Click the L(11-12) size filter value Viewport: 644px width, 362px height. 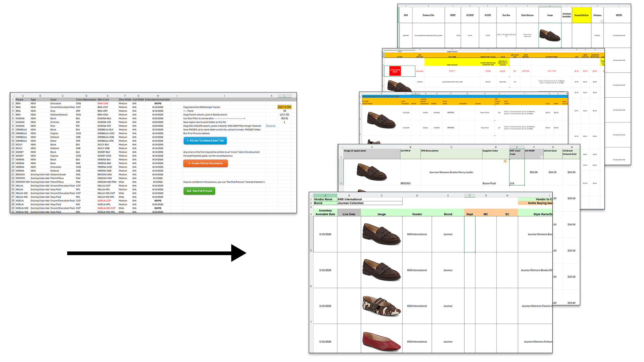285,115
